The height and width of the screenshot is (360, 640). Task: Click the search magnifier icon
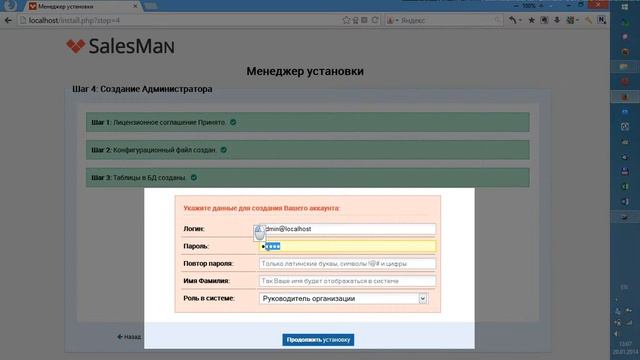[x=498, y=20]
